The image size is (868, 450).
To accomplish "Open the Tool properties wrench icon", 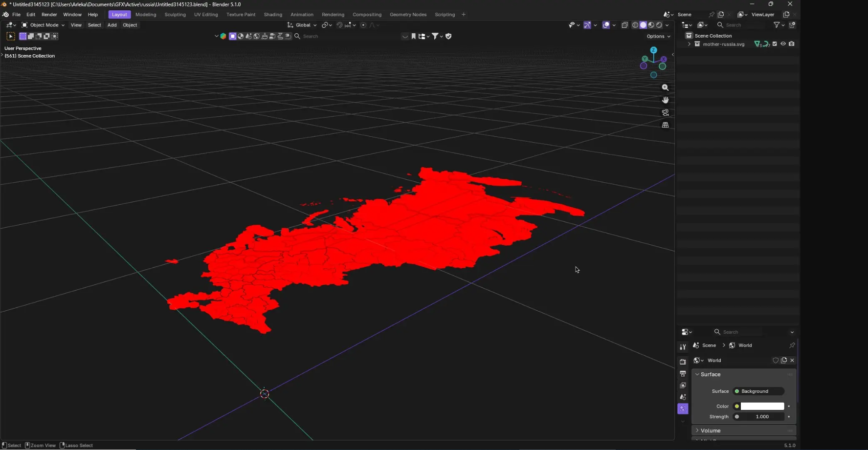I will click(683, 347).
